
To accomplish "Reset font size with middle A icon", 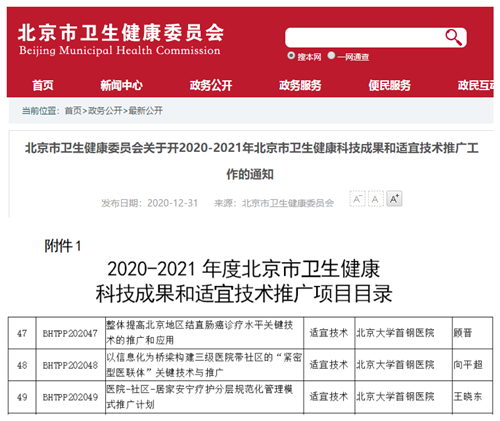I will 376,199.
